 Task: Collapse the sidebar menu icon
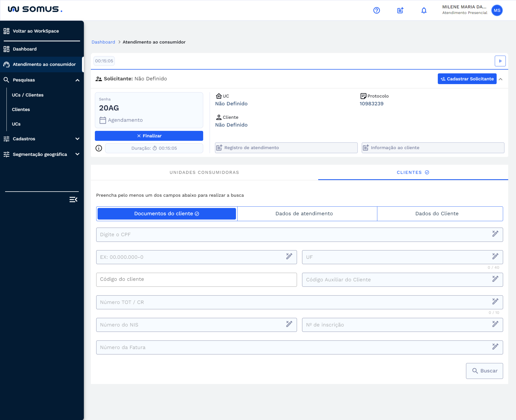coord(73,200)
